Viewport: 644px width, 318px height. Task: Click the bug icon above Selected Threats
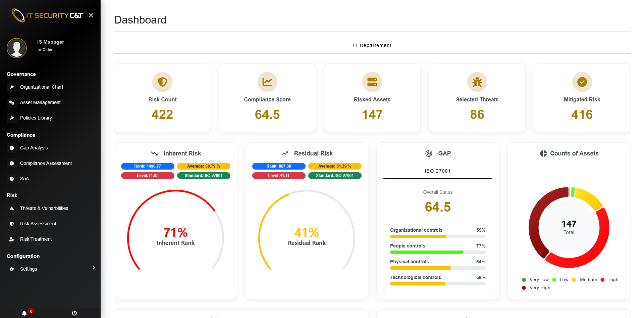pos(477,82)
